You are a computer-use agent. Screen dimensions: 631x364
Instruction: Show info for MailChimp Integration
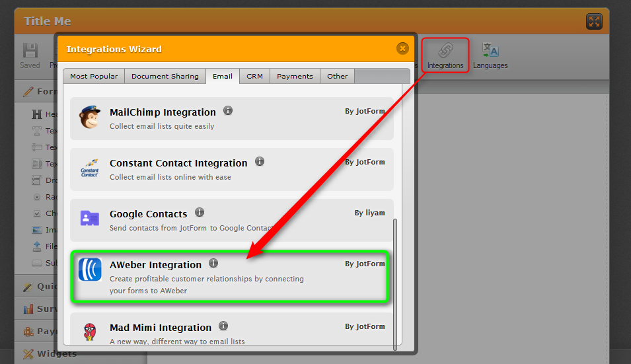coord(228,111)
